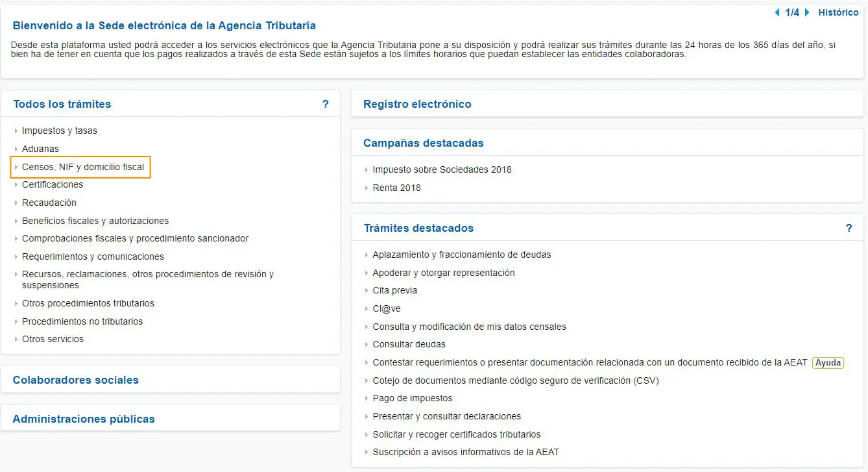Open Requerimientos y comunicaciones
This screenshot has width=868, height=472.
[x=93, y=256]
